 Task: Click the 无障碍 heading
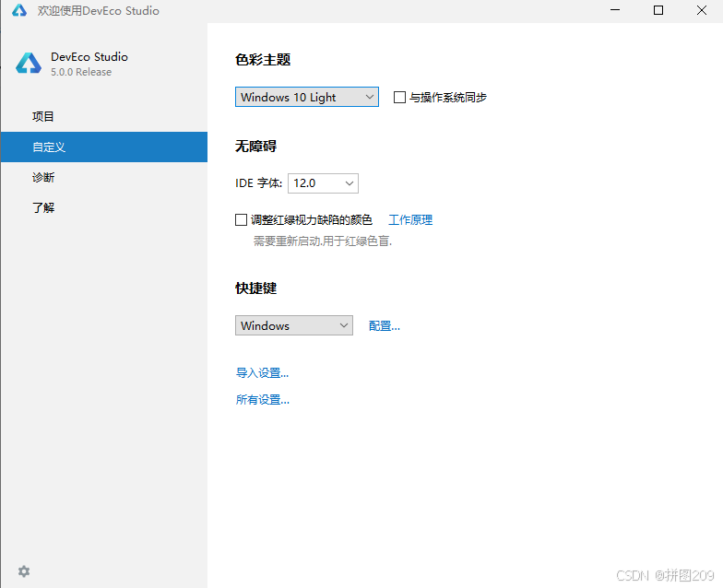[256, 146]
